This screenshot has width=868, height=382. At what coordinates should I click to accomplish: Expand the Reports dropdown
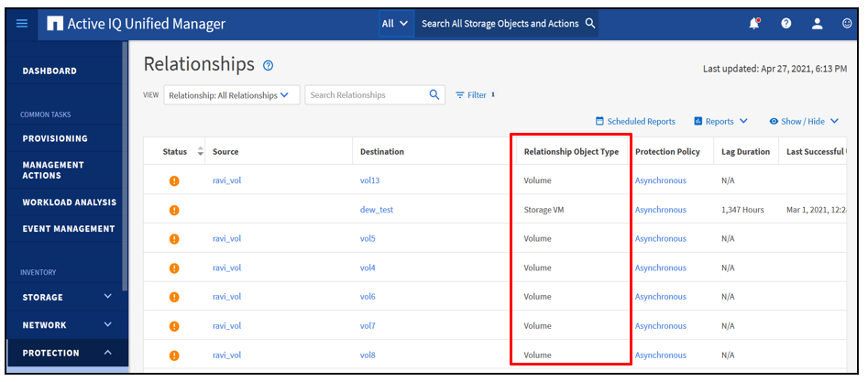[x=721, y=121]
